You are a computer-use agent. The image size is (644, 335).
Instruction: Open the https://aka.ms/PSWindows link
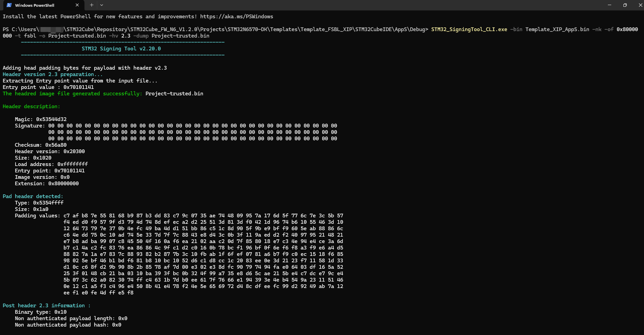click(236, 17)
